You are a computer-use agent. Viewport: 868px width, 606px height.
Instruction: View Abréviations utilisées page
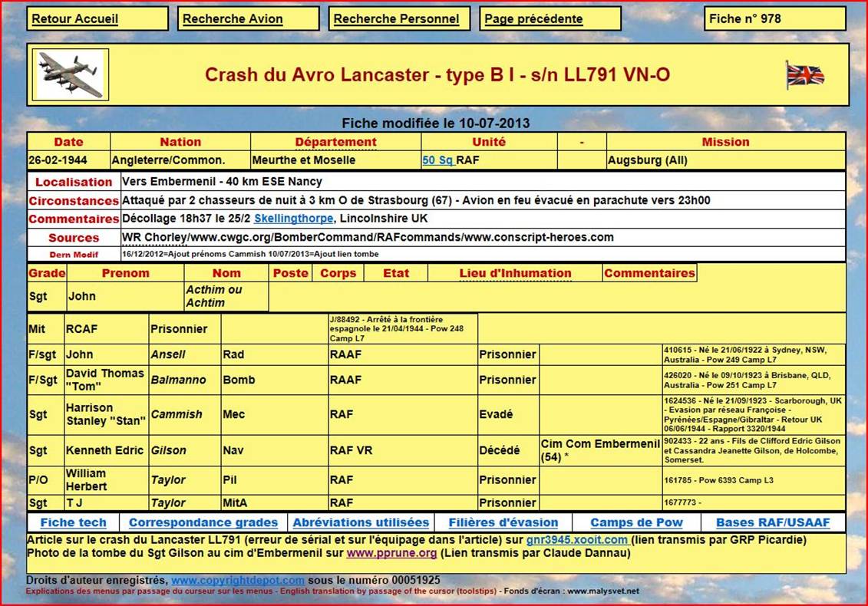361,522
